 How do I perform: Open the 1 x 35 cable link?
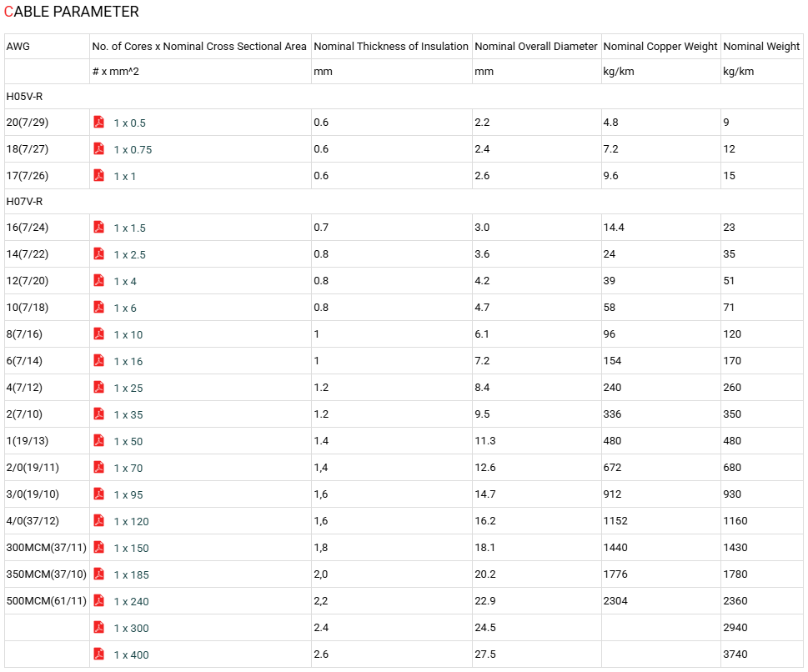[128, 415]
